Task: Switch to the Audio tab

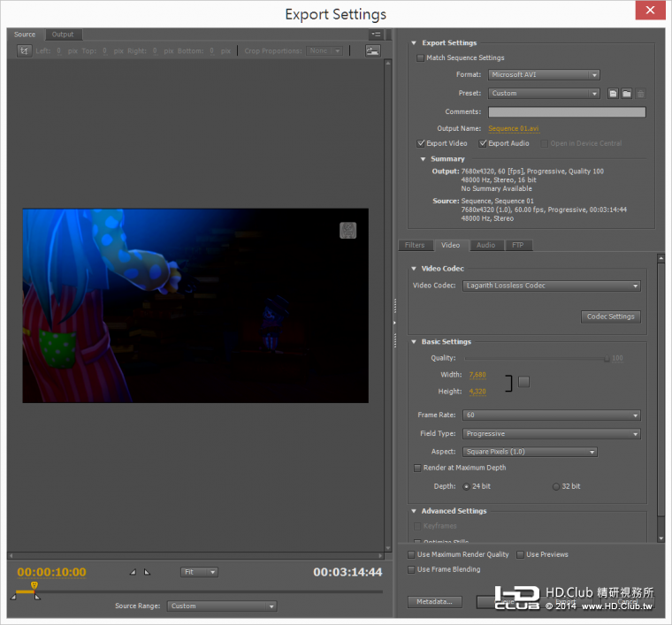Action: 485,245
